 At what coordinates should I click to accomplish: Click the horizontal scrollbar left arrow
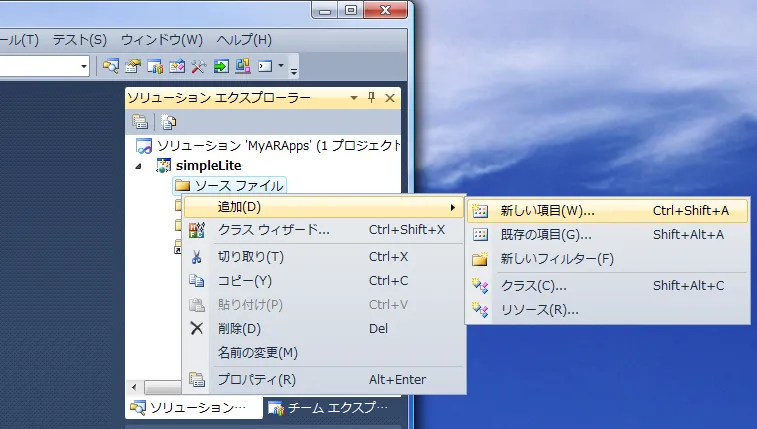click(x=134, y=387)
